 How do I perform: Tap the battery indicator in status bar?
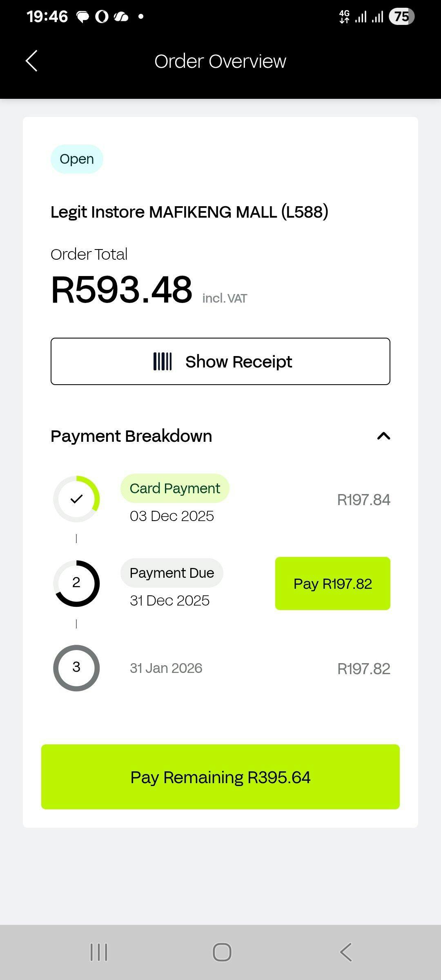click(x=401, y=17)
